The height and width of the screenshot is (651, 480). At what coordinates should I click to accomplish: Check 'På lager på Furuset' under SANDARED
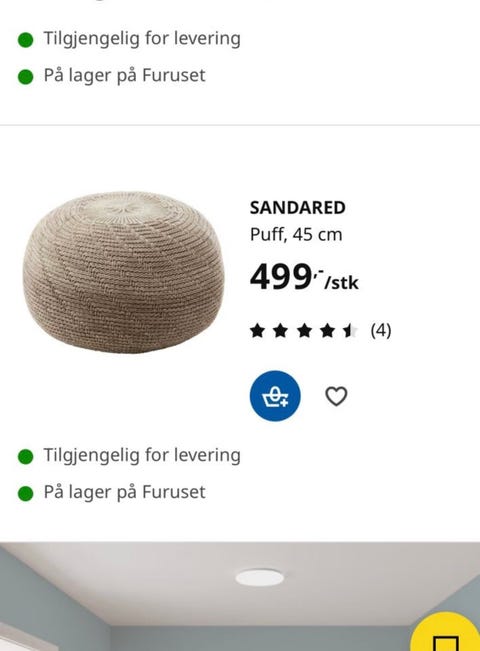(125, 492)
